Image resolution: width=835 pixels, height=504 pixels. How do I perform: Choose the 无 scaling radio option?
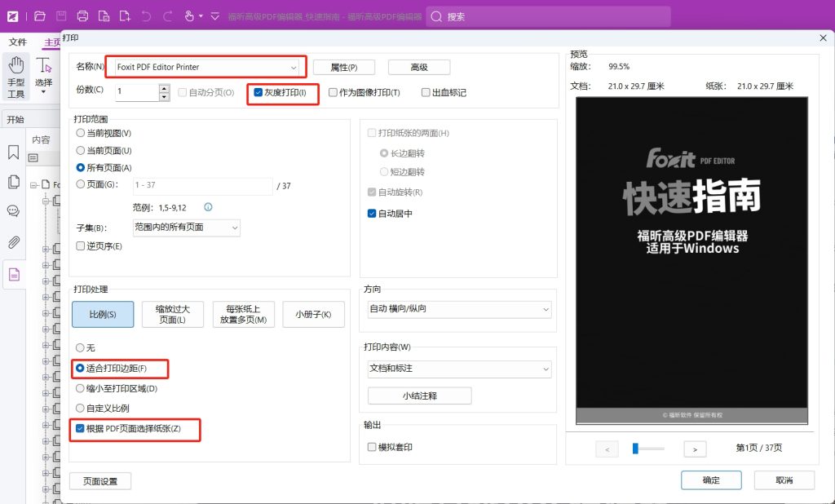(x=80, y=347)
